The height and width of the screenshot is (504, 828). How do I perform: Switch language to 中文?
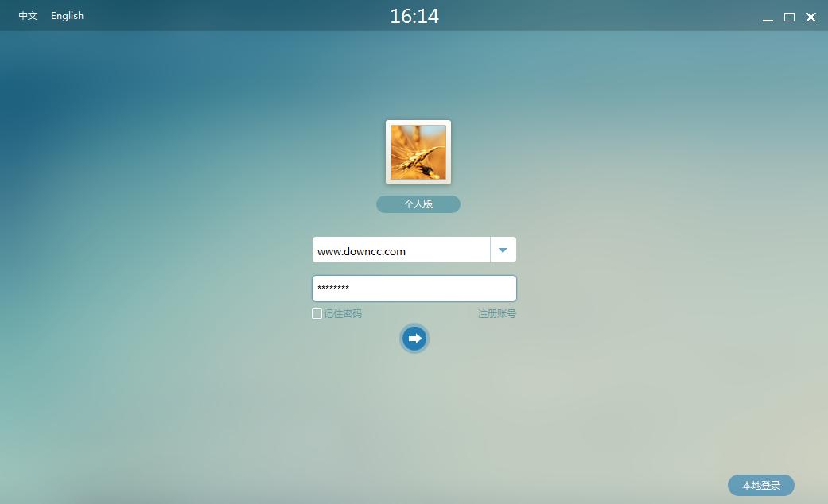[x=28, y=16]
